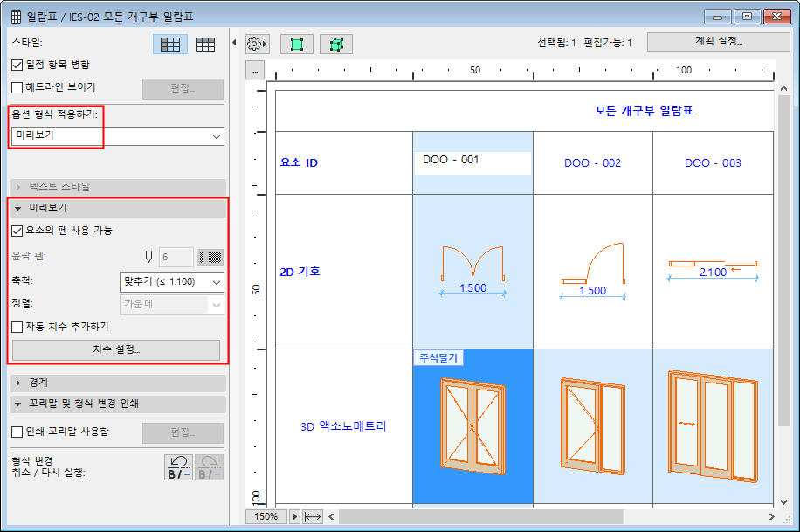The width and height of the screenshot is (800, 532).
Task: Click the 2D 기호 row header
Action: tap(300, 272)
